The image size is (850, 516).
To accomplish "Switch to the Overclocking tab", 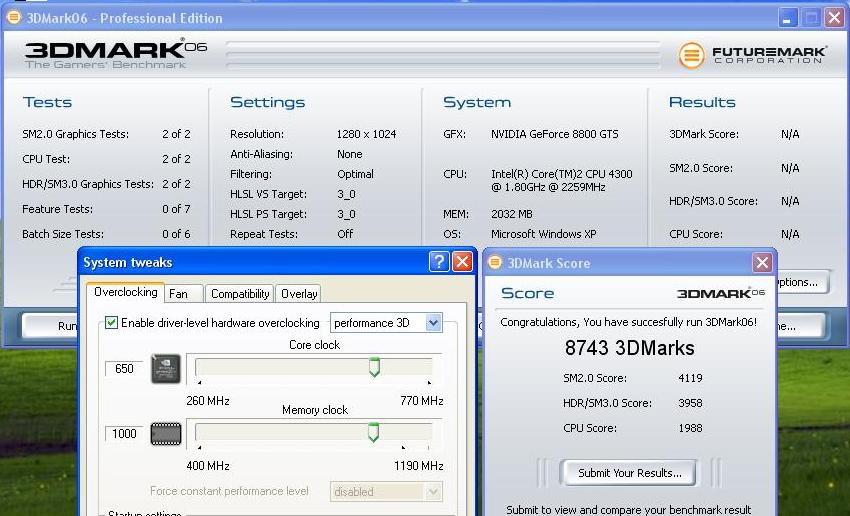I will tap(126, 292).
